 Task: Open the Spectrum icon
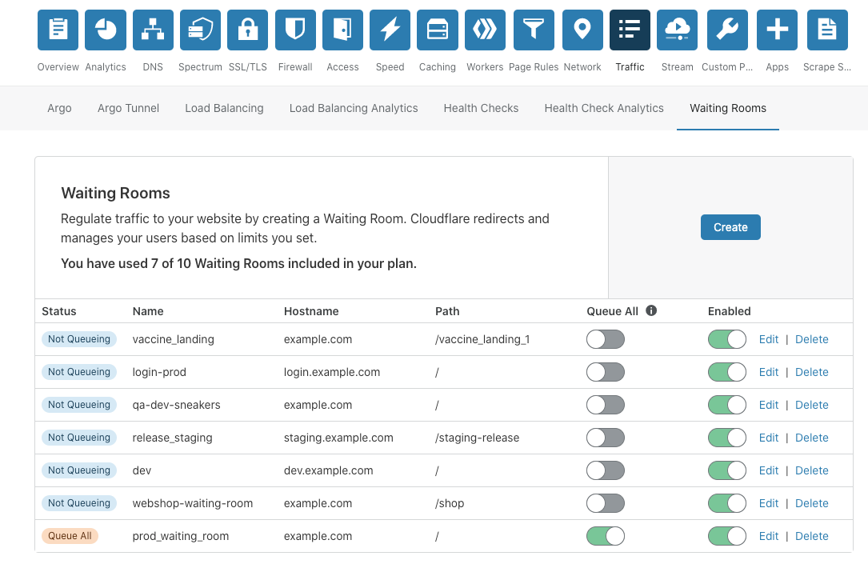click(200, 30)
